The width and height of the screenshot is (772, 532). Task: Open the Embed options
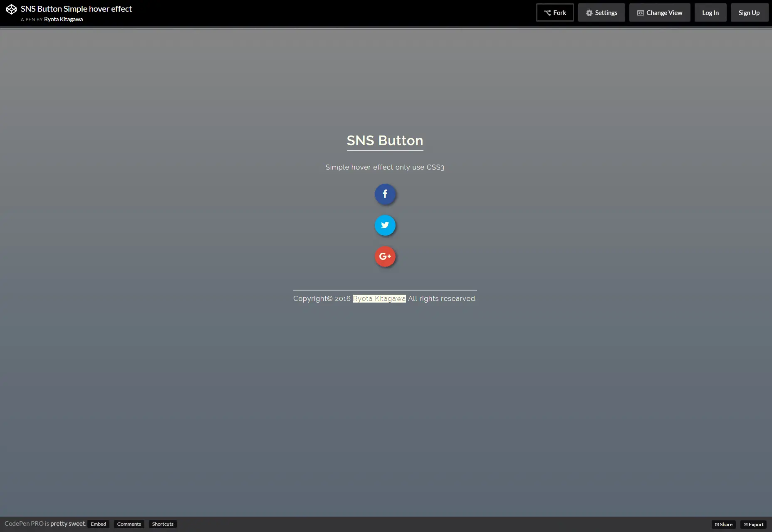pyautogui.click(x=98, y=524)
